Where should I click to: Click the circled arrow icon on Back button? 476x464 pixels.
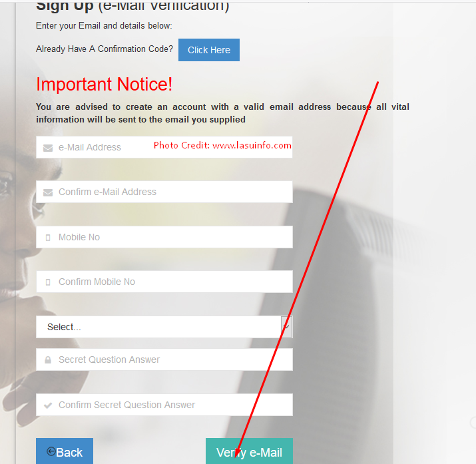[x=51, y=451]
